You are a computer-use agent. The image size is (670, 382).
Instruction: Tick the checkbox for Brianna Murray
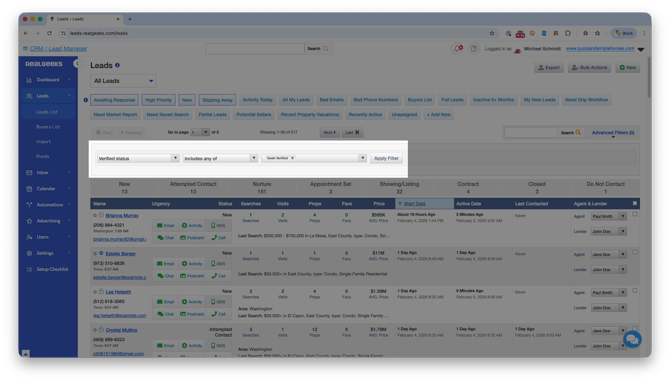(635, 215)
